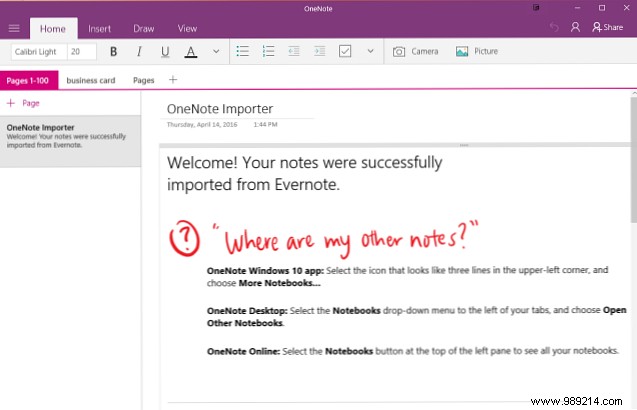The image size is (637, 410).
Task: Switch to the Home ribbon tab
Action: click(x=53, y=28)
